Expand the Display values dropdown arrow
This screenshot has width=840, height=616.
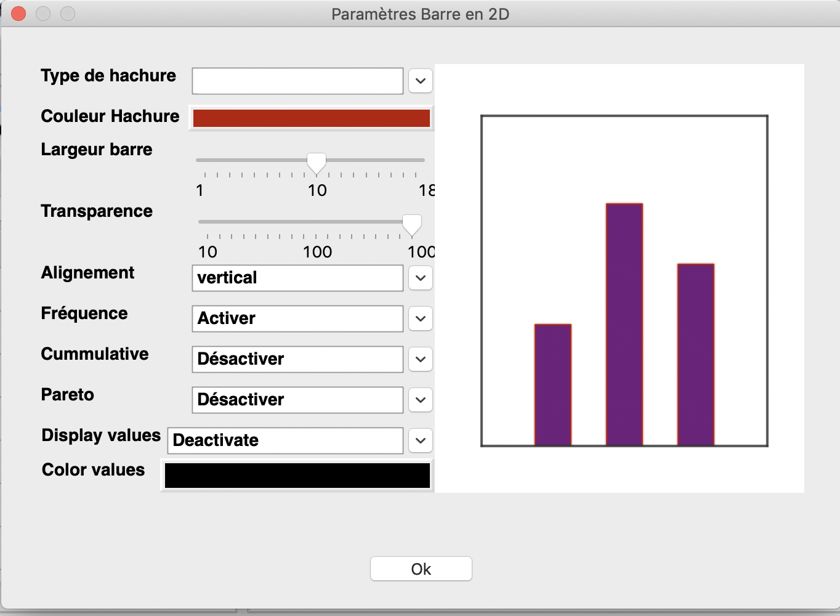[x=421, y=440]
